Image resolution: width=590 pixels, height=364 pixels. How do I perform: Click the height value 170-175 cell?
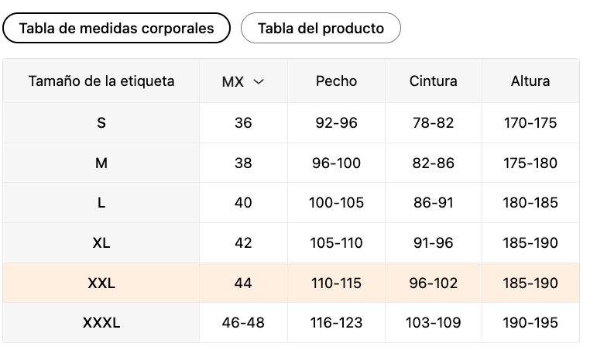pos(530,122)
